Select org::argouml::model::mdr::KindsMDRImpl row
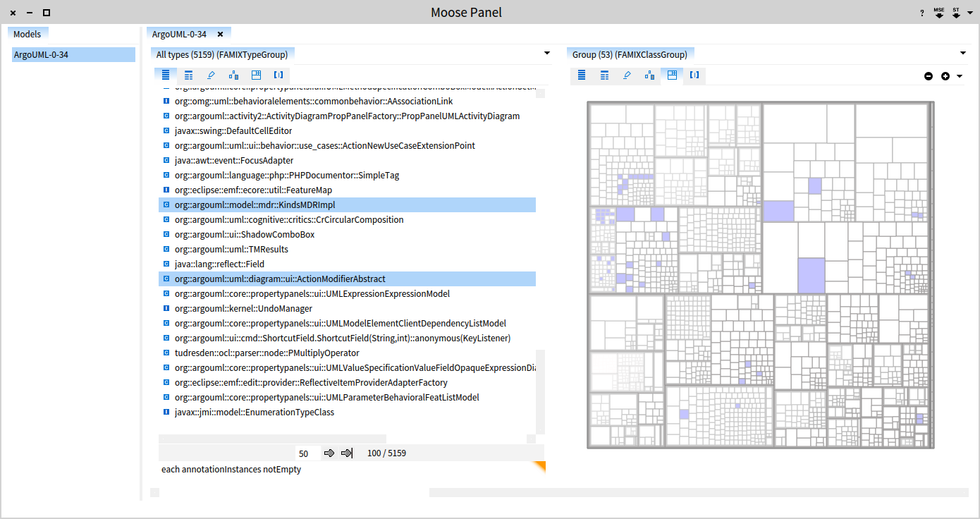 (347, 204)
